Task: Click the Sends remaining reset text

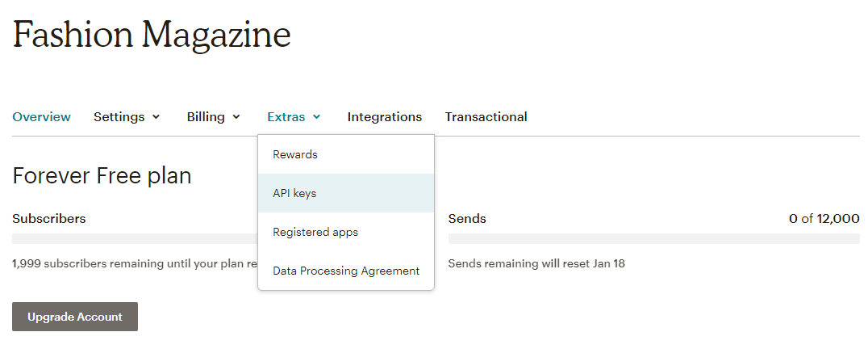Action: pos(536,263)
